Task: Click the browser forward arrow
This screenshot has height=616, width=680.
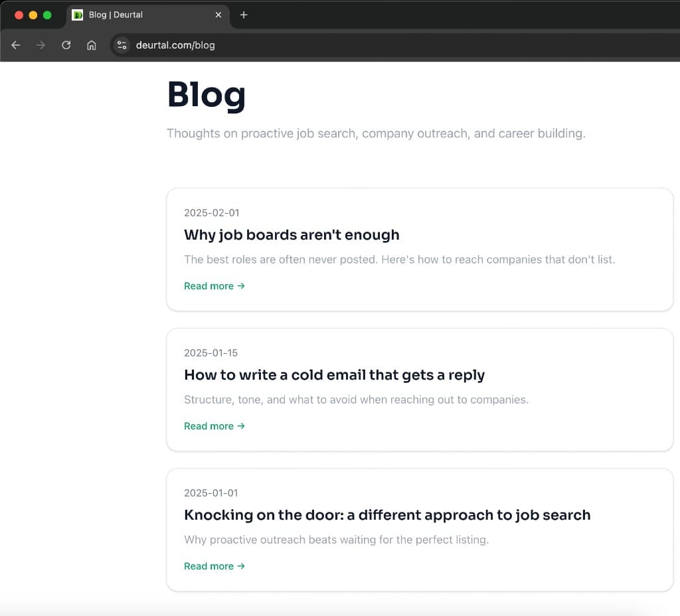Action: (x=41, y=45)
